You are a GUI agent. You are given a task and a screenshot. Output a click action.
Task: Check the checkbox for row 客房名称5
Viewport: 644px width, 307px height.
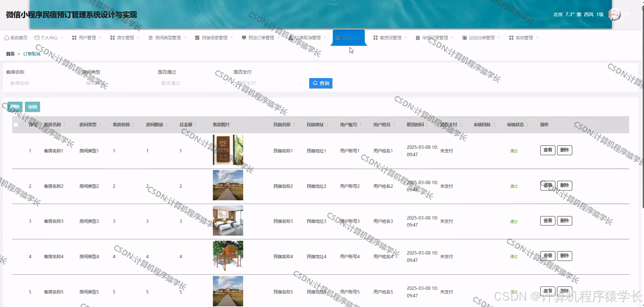pos(16,292)
